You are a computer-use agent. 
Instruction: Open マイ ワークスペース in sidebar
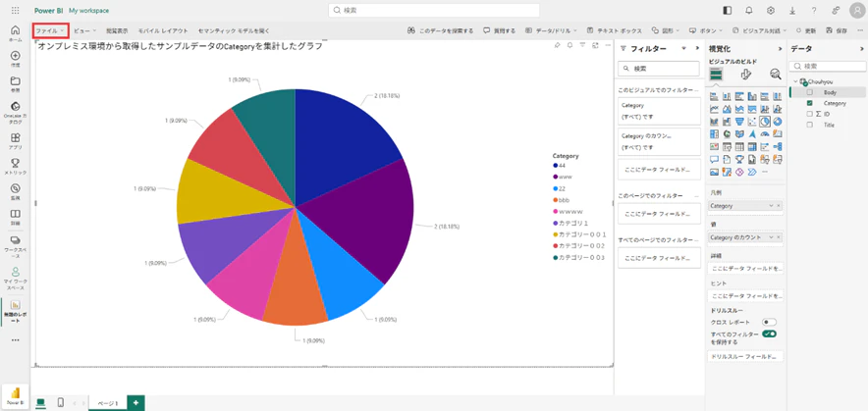click(15, 278)
